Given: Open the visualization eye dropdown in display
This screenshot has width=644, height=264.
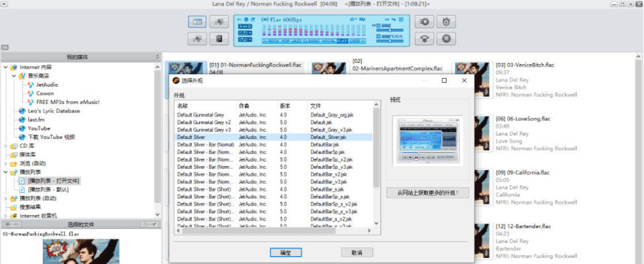Looking at the screenshot, I should coord(353,19).
